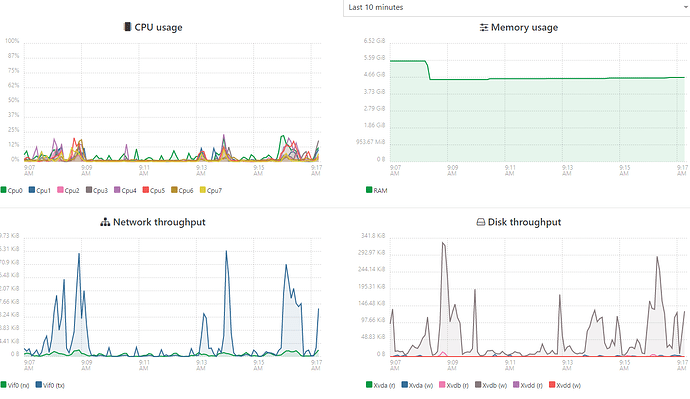This screenshot has width=690, height=399.
Task: Click inside the Network throughput chart plot
Action: tap(172, 297)
